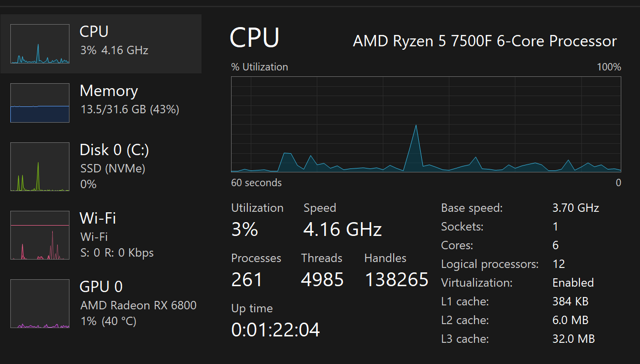Click the Disk 0 (C:) activity graph
The width and height of the screenshot is (640, 364).
40,166
